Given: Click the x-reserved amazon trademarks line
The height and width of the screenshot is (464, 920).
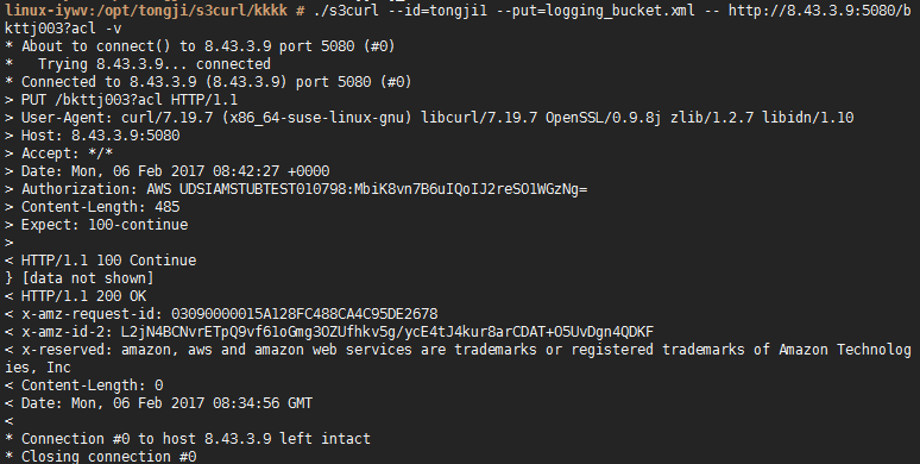Looking at the screenshot, I should click(460, 349).
